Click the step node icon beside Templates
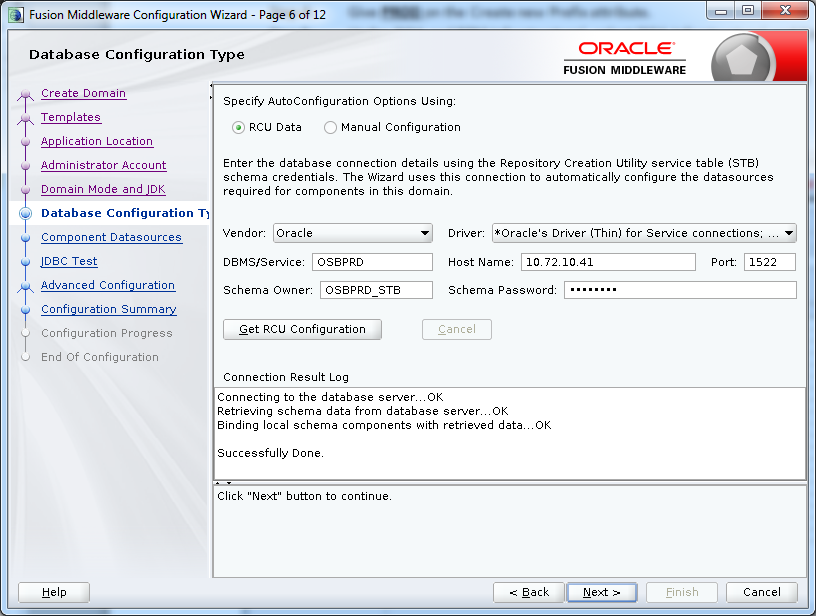The height and width of the screenshot is (616, 816). (26, 118)
